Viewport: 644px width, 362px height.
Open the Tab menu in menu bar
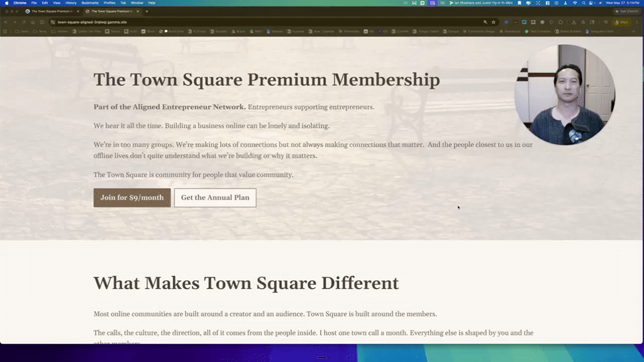coord(123,3)
